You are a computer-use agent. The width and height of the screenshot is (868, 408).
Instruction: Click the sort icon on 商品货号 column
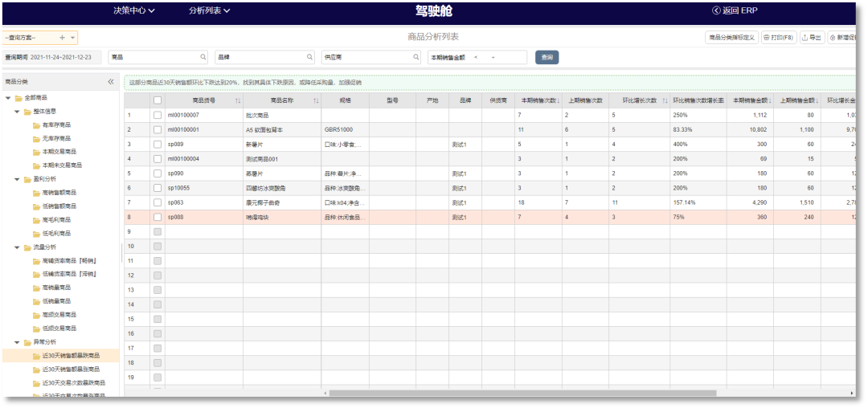[x=237, y=100]
